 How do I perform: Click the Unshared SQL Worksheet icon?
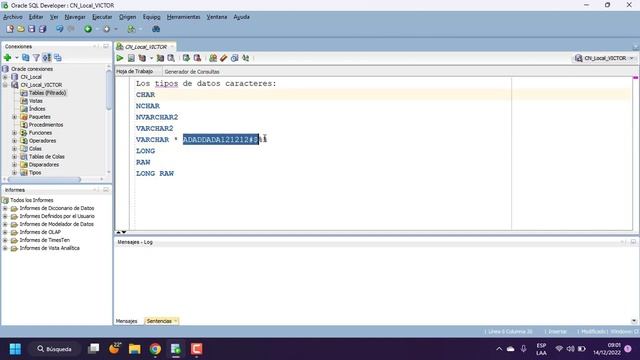click(x=213, y=58)
